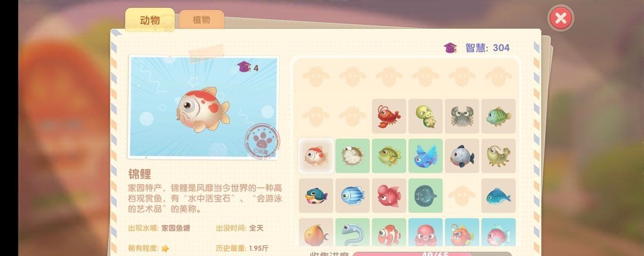Select the highlighted koi fish tile

(x=316, y=156)
